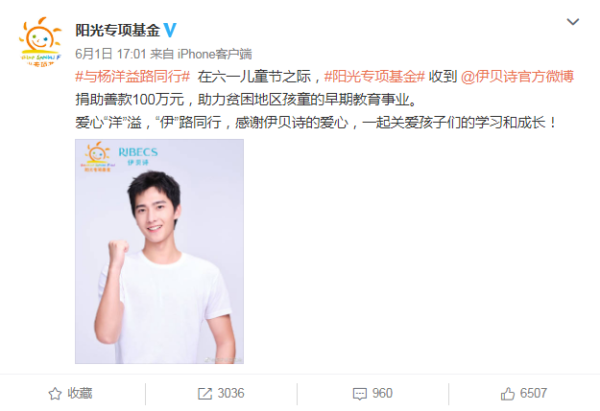The image size is (600, 411).
Task: Open the #与杨洋益路同行# hashtag topic
Action: [x=132, y=77]
